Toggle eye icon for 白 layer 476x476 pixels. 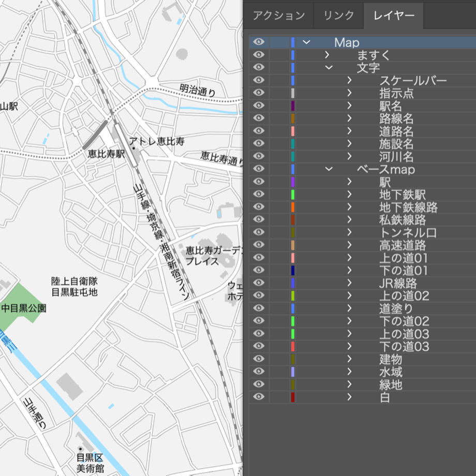pyautogui.click(x=259, y=397)
